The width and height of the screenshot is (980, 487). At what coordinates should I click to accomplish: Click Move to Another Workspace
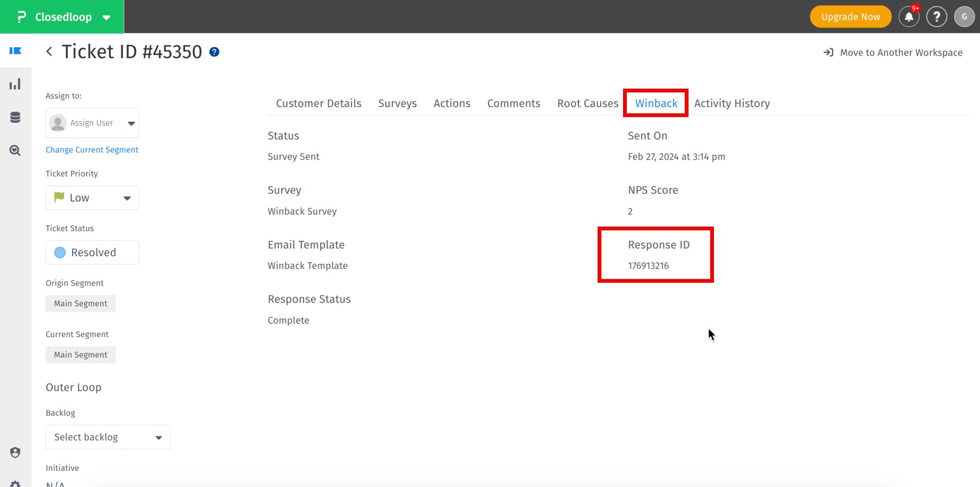point(893,53)
